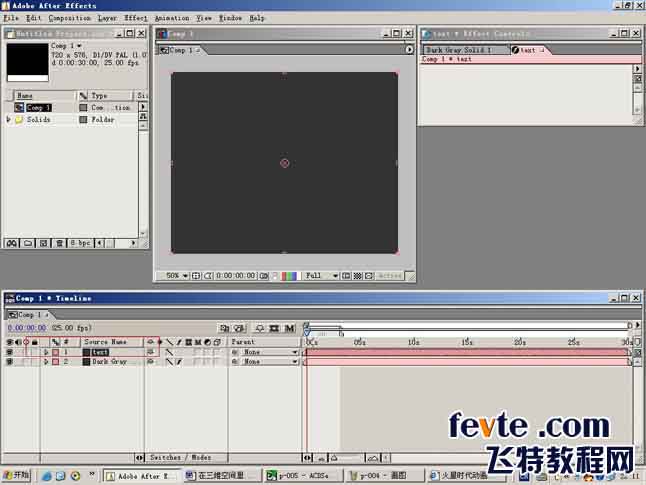Click the Comp 1 thumbnail preview in Project
The width and height of the screenshot is (646, 485).
pos(27,62)
